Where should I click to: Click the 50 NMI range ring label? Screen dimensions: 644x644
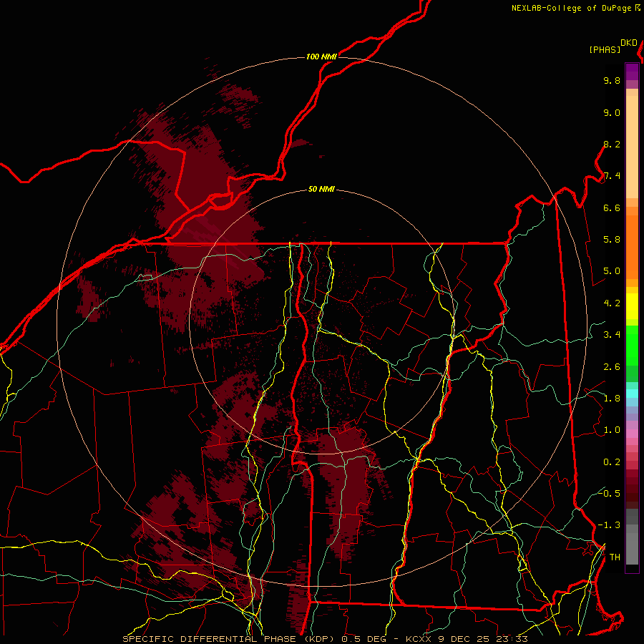[x=321, y=190]
